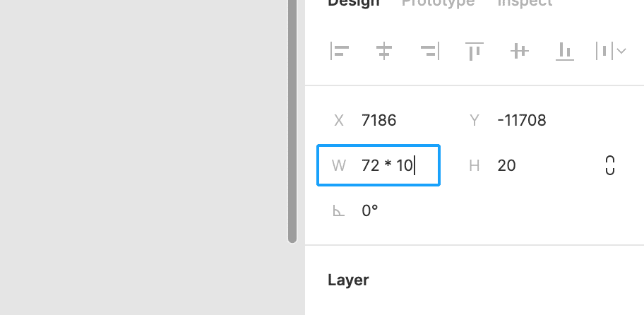This screenshot has height=315, width=644.
Task: Switch to the Design tab
Action: click(353, 3)
